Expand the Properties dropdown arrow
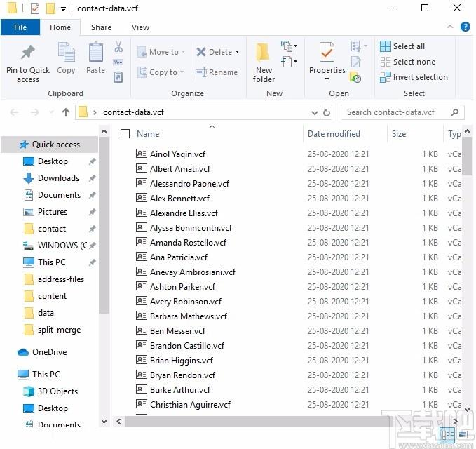This screenshot has height=449, width=476. tap(327, 79)
